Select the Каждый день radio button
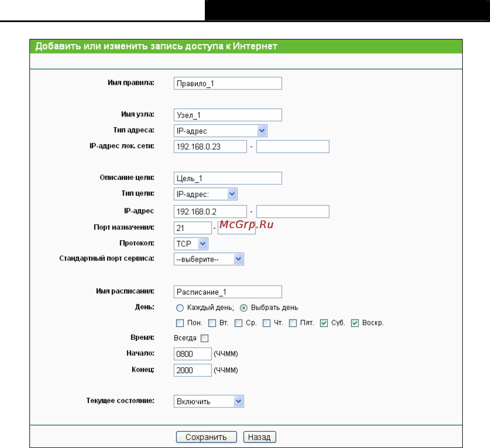The image size is (490, 448). [180, 308]
